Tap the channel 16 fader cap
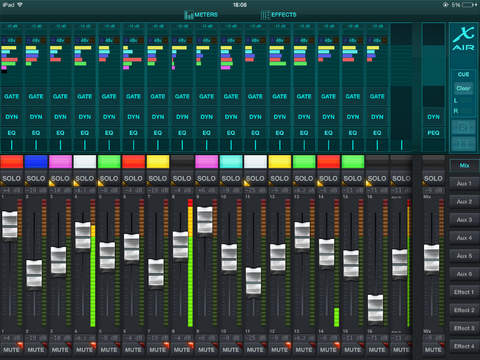Image resolution: width=480 pixels, height=360 pixels. [375, 308]
